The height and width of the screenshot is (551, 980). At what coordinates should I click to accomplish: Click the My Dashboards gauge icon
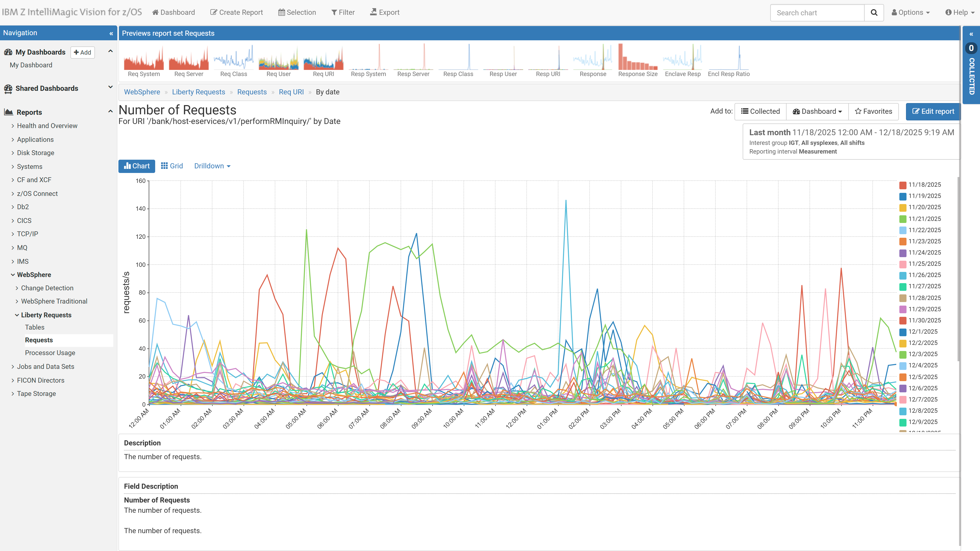(x=8, y=52)
